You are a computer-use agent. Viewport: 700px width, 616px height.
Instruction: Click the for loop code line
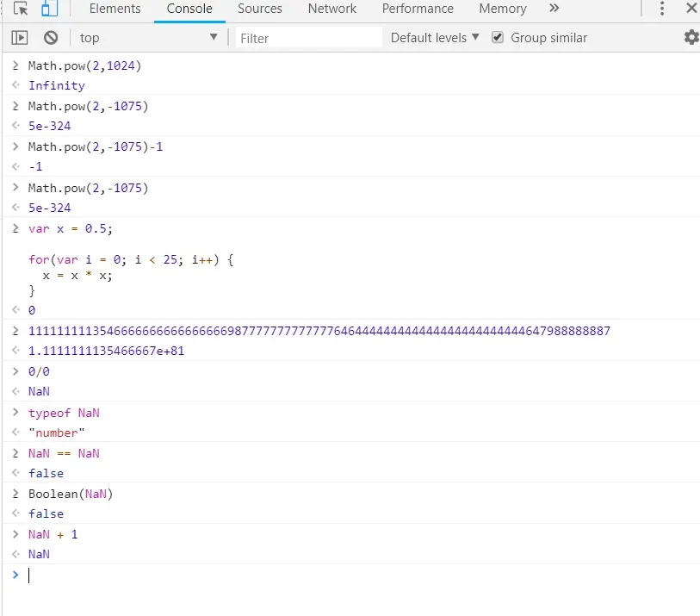tap(131, 260)
